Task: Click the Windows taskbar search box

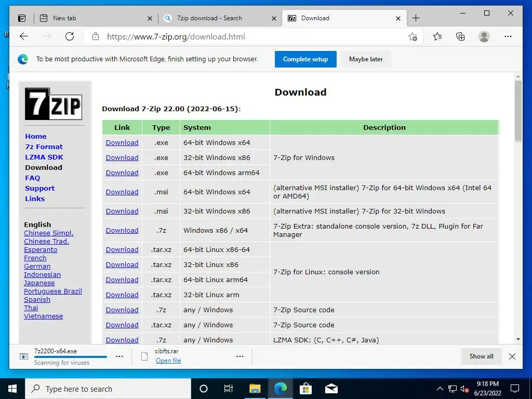Action: point(108,389)
